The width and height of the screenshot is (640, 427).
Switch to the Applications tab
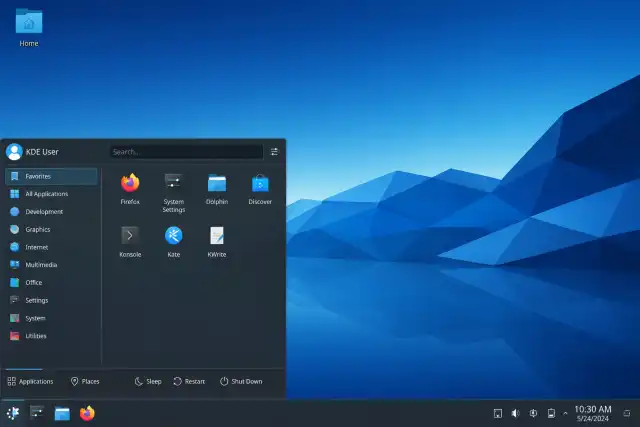(x=30, y=381)
